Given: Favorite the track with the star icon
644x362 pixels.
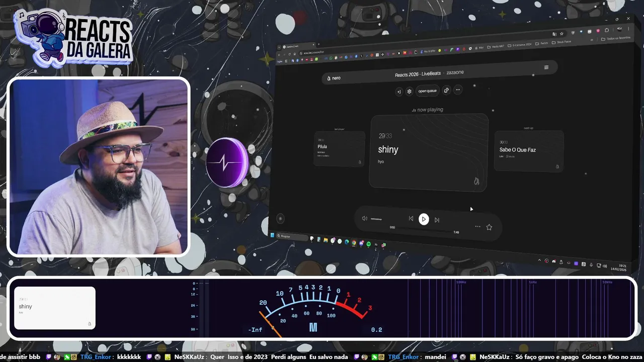Looking at the screenshot, I should (489, 227).
